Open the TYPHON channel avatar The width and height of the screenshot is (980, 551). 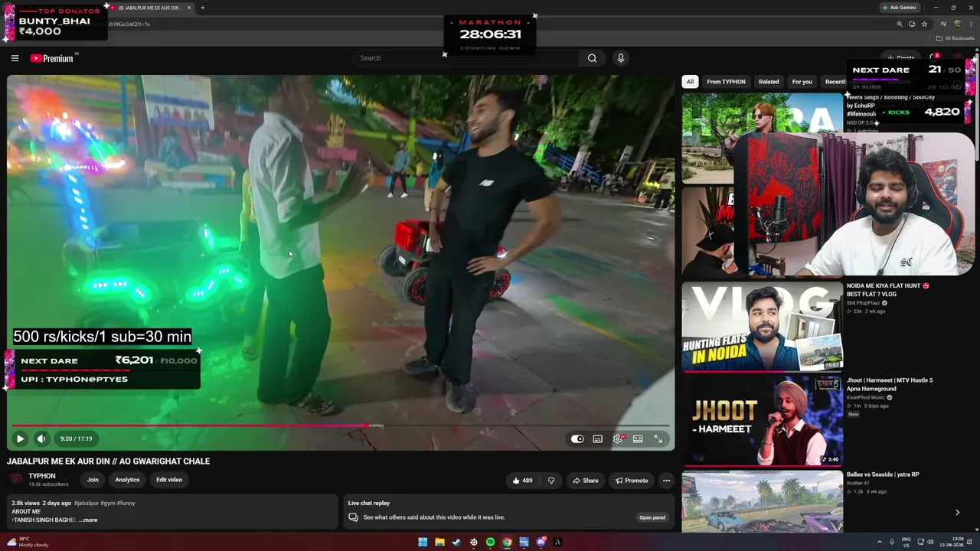(16, 480)
